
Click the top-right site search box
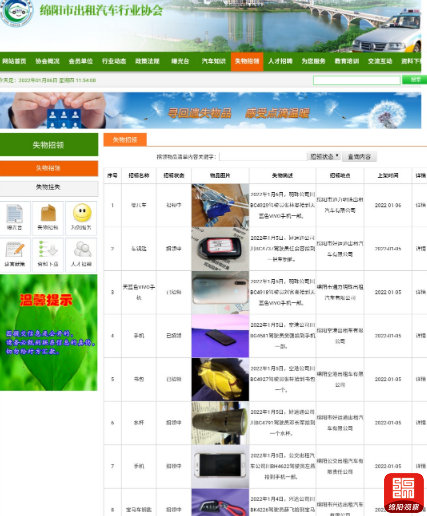[357, 80]
